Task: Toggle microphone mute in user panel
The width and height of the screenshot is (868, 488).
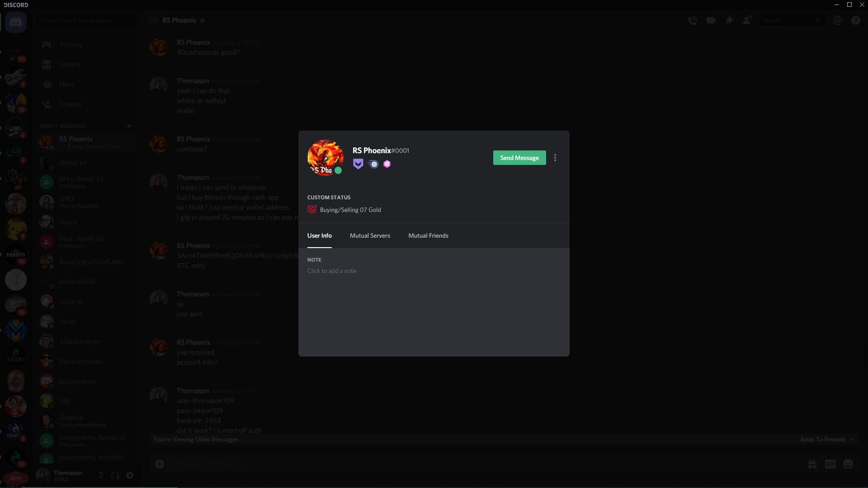Action: coord(101,475)
